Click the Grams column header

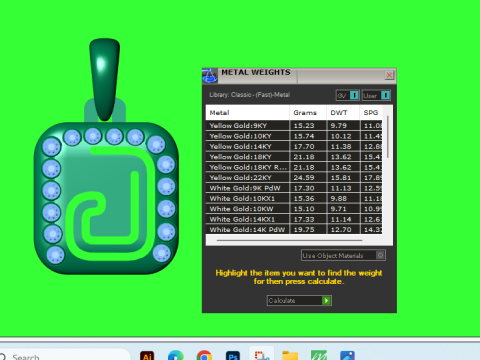308,113
